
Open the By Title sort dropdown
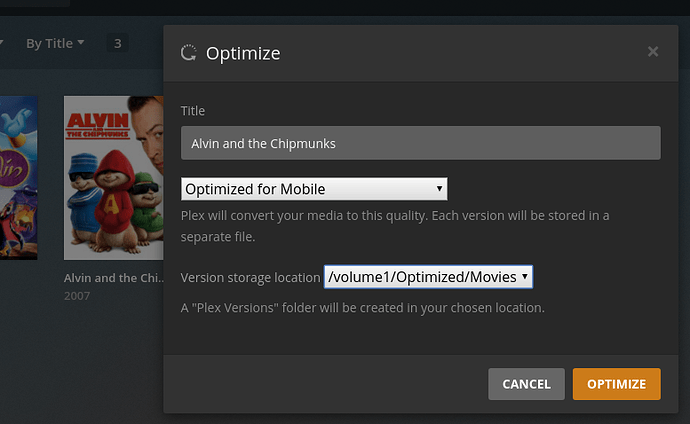pos(55,43)
